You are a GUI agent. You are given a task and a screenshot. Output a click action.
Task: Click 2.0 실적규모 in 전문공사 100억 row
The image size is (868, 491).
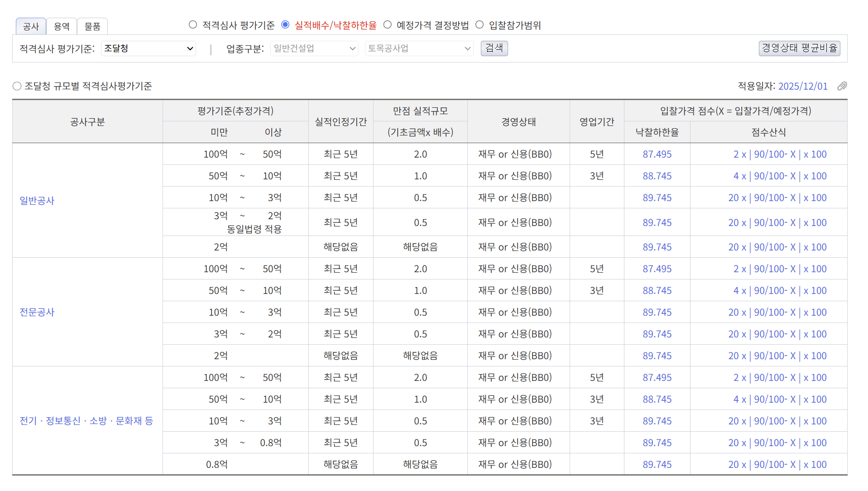(420, 269)
